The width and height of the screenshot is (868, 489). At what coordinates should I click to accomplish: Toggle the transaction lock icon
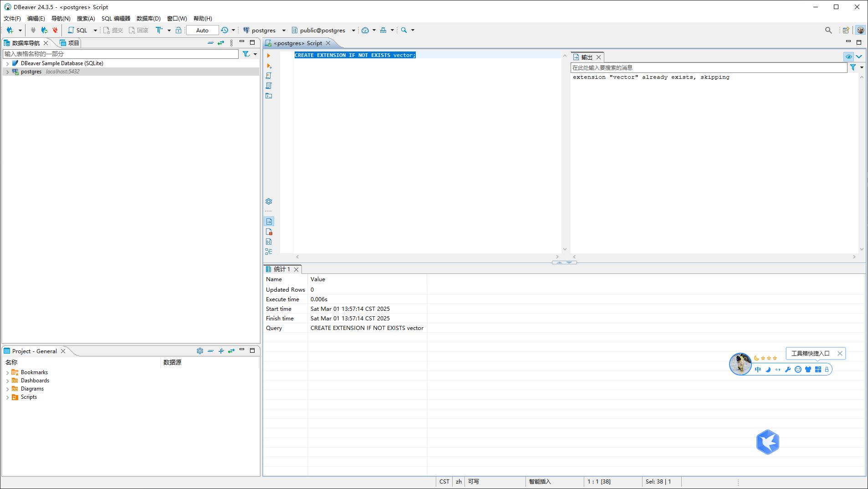coord(179,30)
